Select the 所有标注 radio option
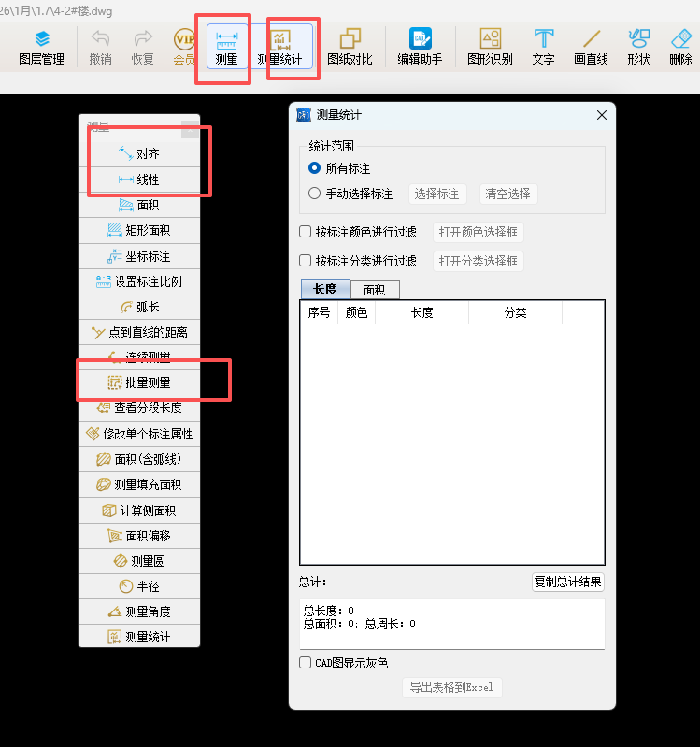 [315, 168]
